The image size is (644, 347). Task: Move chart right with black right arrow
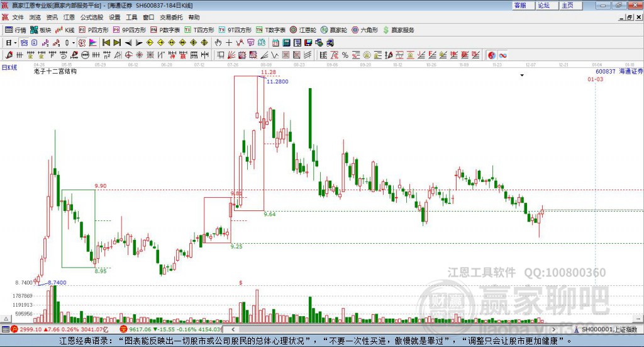[x=139, y=43]
